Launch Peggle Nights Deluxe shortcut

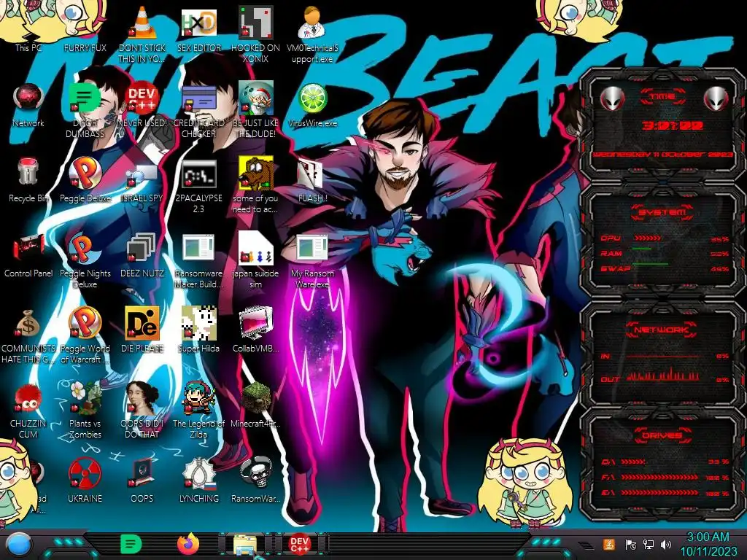point(85,249)
